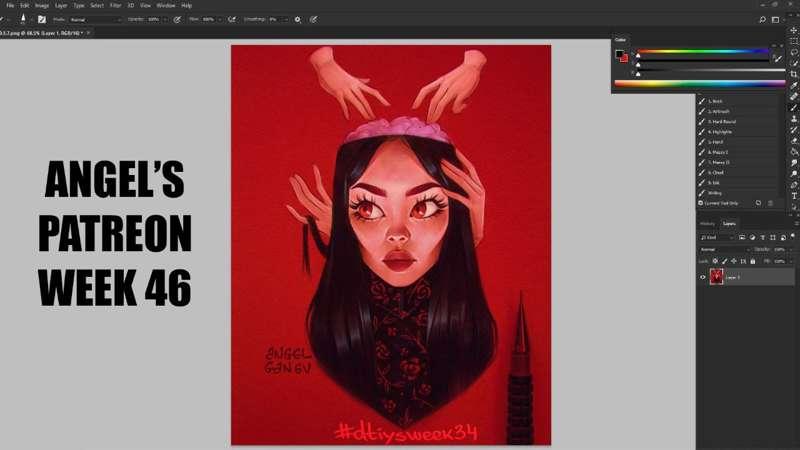800x450 pixels.
Task: Click the foreground color swatch
Action: (619, 54)
